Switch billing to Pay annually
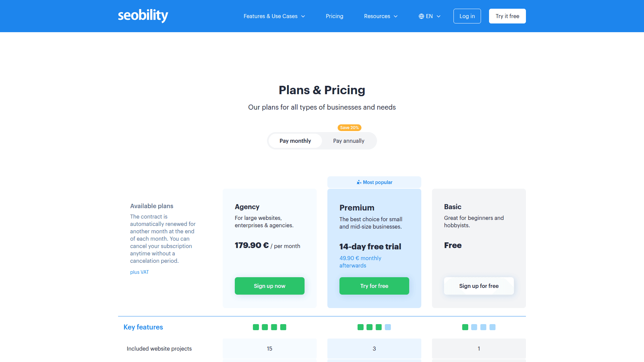 pyautogui.click(x=349, y=141)
